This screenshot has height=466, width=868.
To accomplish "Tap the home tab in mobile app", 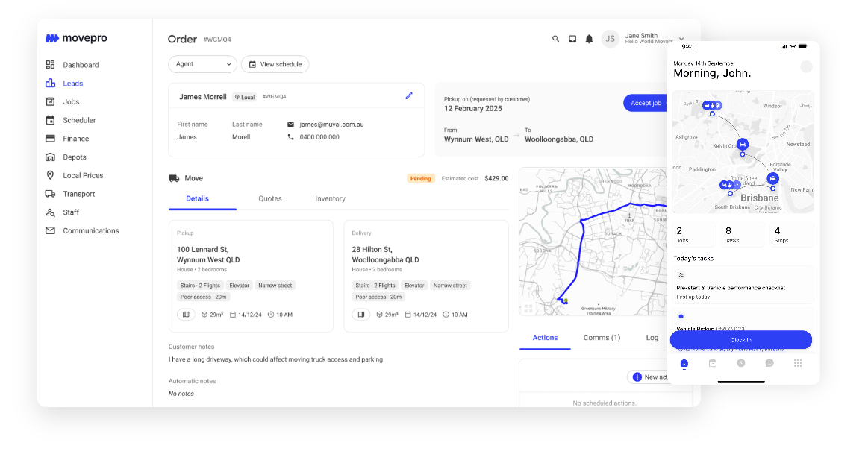I will 684,363.
